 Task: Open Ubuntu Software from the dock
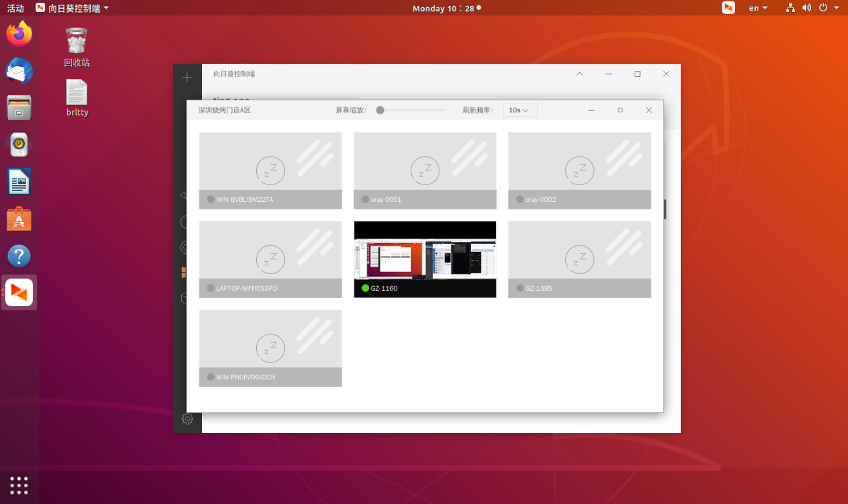pyautogui.click(x=19, y=219)
